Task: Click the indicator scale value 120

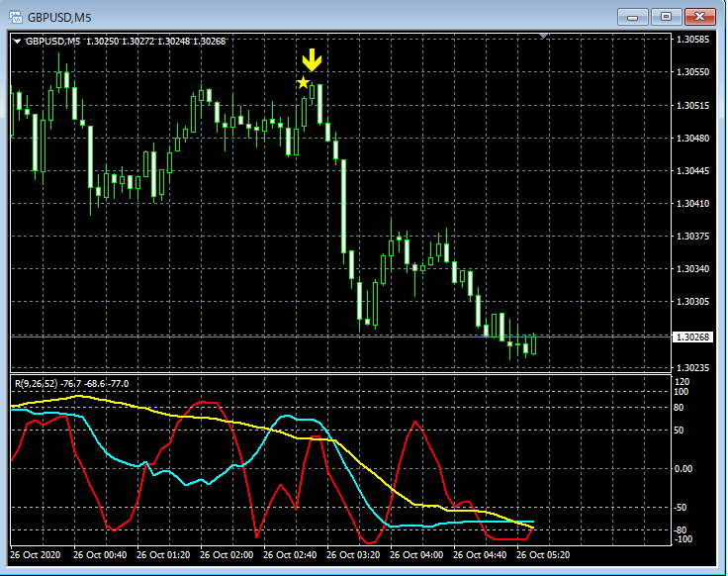Action: (x=682, y=382)
